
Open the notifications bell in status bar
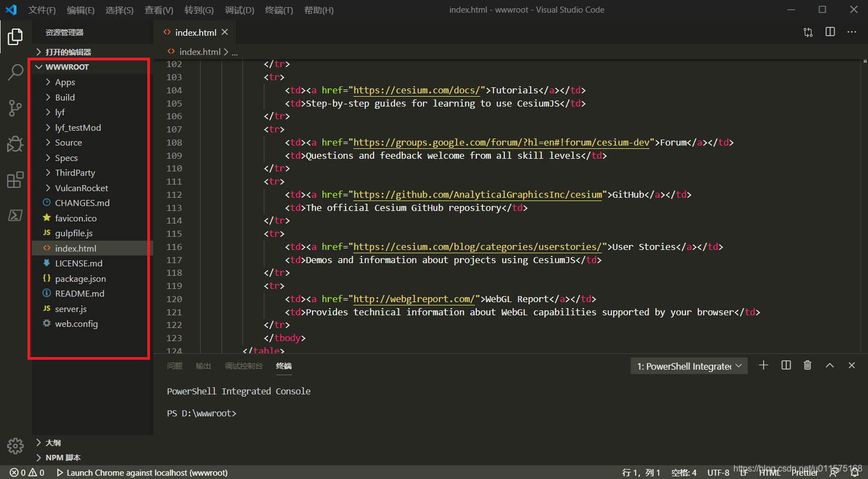click(855, 472)
